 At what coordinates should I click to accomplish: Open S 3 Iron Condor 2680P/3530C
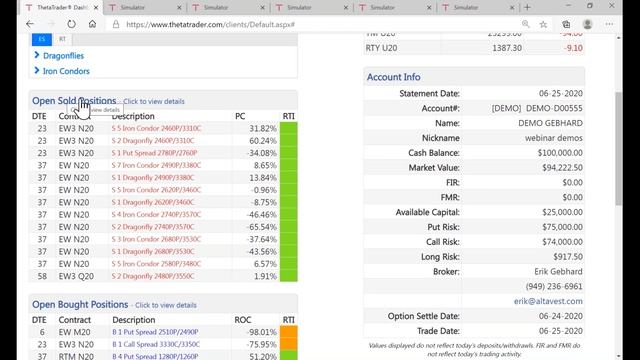pyautogui.click(x=156, y=239)
